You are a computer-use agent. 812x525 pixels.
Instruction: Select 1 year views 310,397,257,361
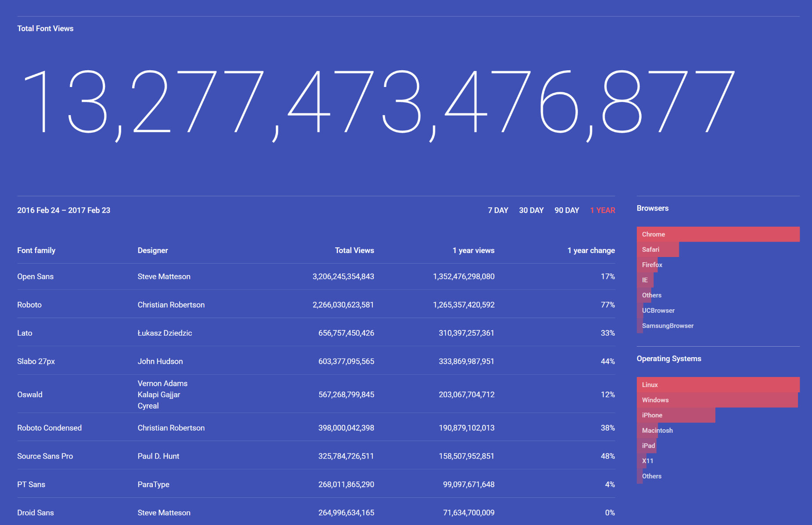pos(466,333)
